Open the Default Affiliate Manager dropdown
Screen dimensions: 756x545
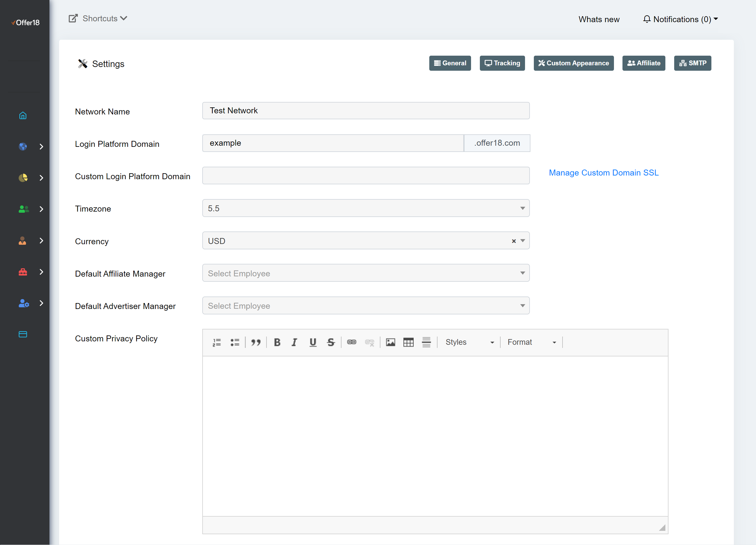pos(366,273)
